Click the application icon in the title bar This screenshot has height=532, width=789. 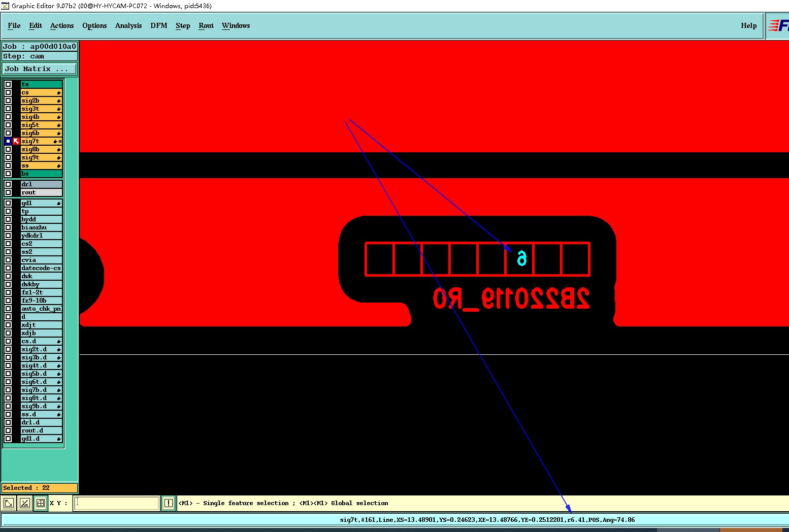coord(5,6)
